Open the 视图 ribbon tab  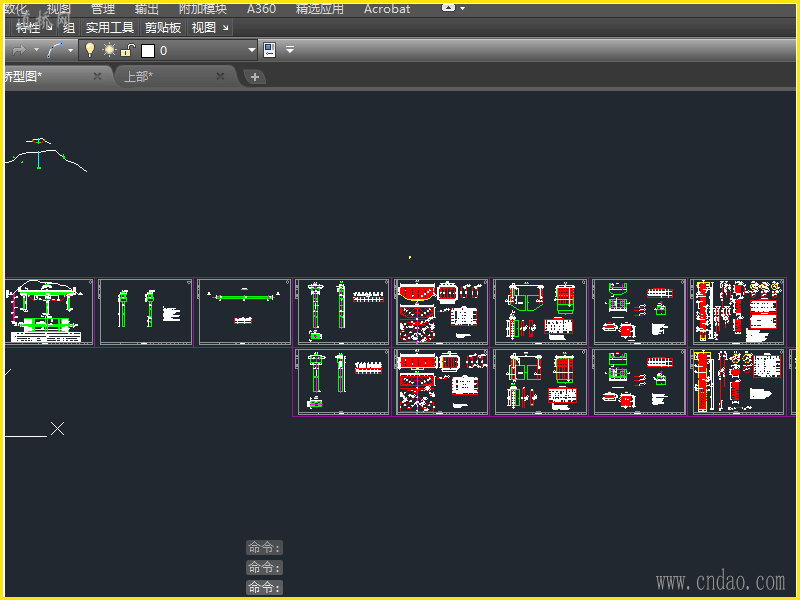click(59, 9)
